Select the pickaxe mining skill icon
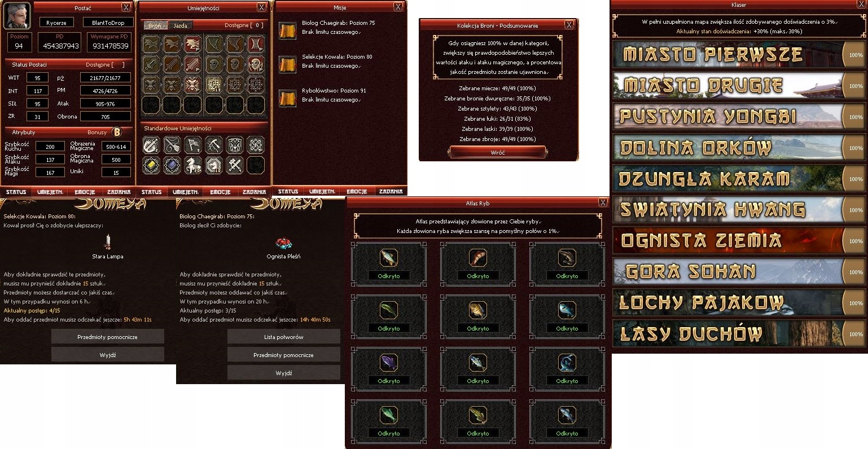Viewport: 868px width, 449px height. [x=214, y=145]
